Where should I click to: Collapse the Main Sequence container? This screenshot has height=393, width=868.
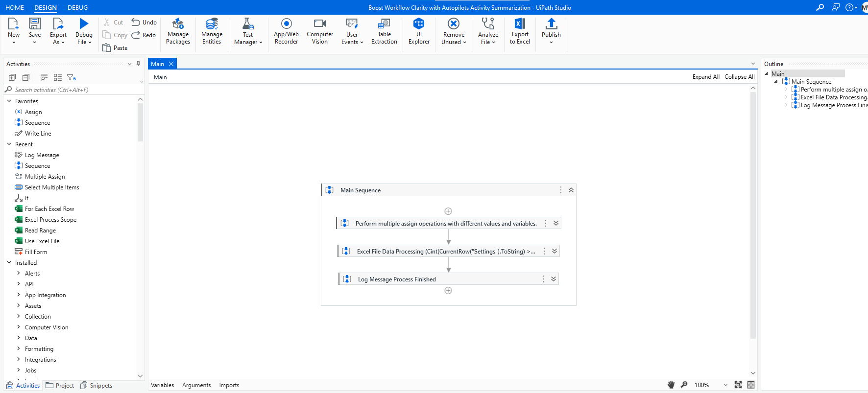click(x=571, y=190)
